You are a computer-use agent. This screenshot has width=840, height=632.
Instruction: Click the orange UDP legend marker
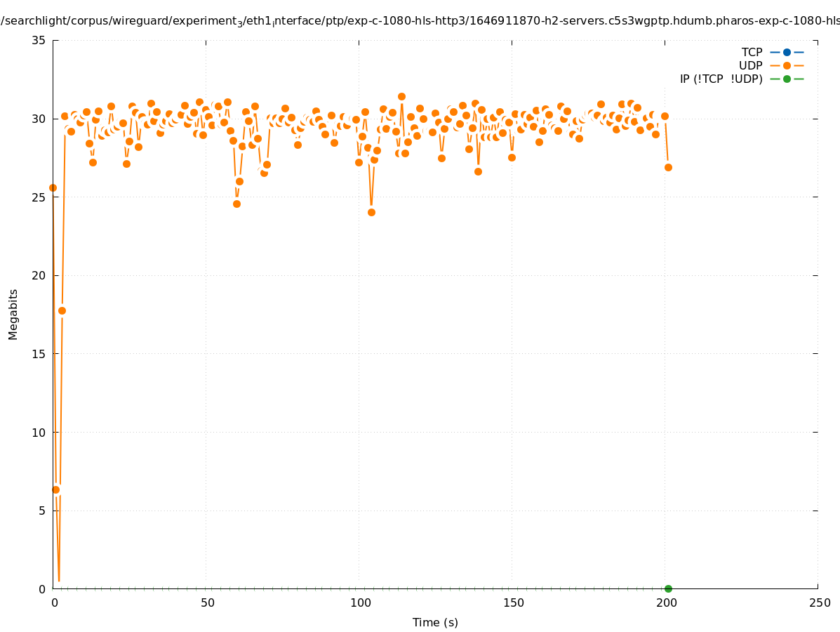click(x=787, y=65)
